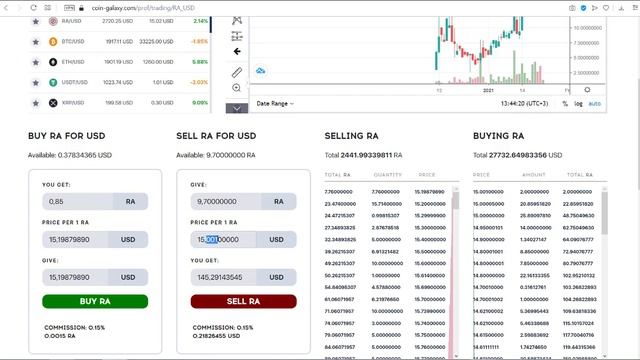Select the ruler measure tool
Viewport: 640px width, 360px height.
237,72
